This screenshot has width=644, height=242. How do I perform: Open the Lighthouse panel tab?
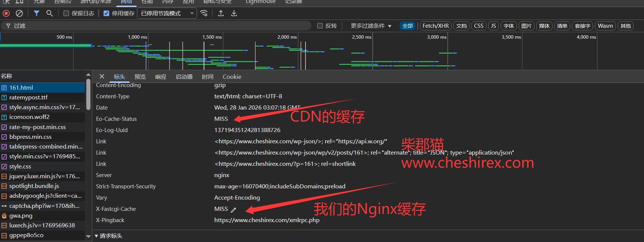point(260,2)
